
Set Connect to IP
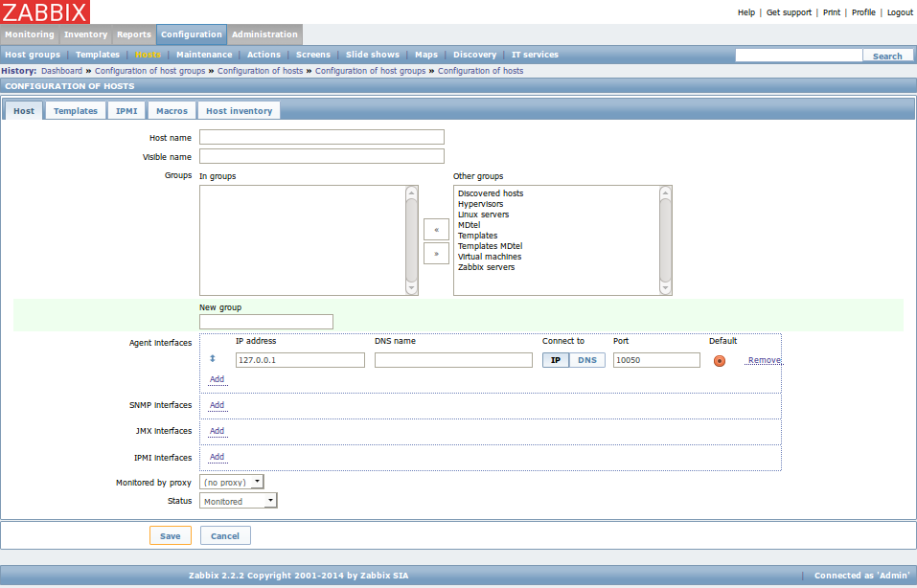tap(556, 360)
